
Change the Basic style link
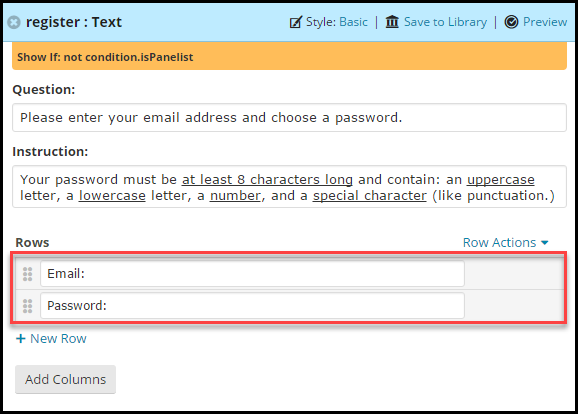pyautogui.click(x=353, y=22)
